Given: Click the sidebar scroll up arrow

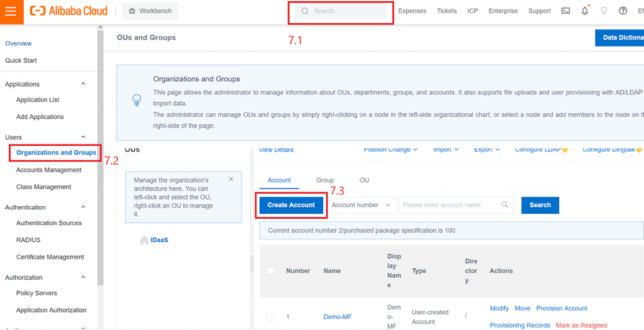Looking at the screenshot, I should pyautogui.click(x=101, y=28).
